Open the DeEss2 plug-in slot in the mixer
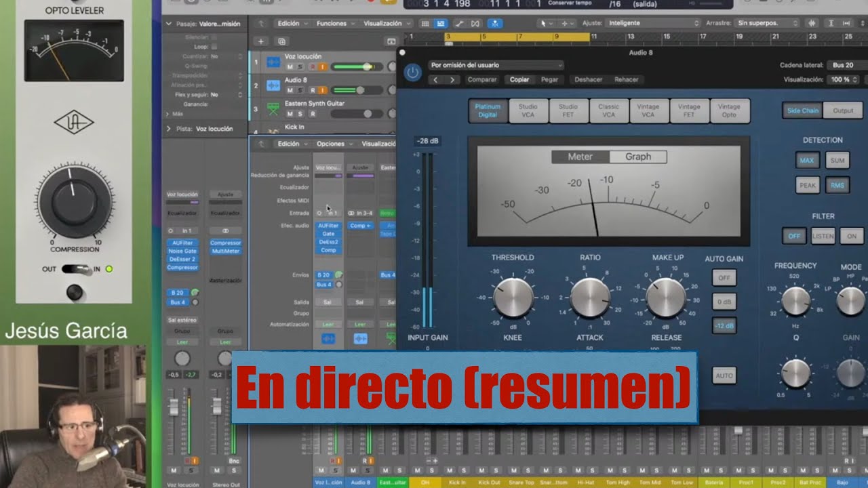 tap(328, 242)
